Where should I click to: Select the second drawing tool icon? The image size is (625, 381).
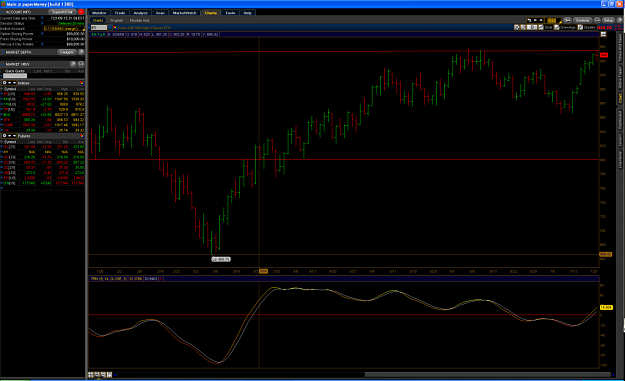(523, 27)
